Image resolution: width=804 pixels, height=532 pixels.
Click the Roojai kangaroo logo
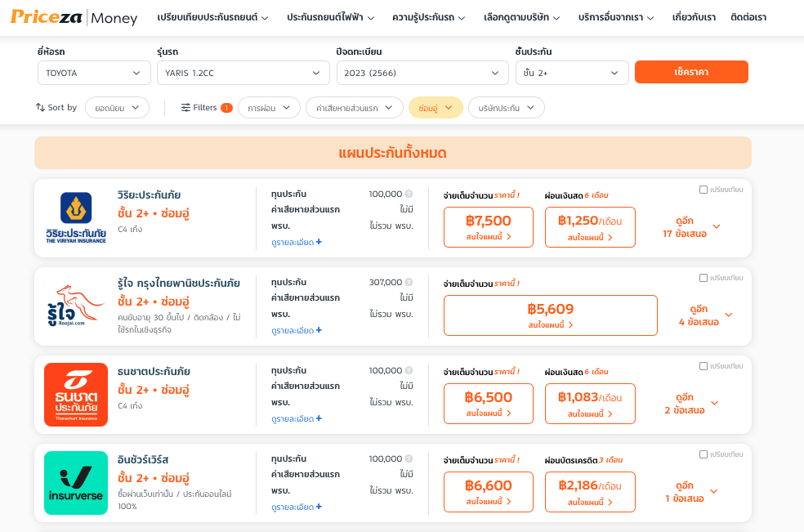[76, 306]
